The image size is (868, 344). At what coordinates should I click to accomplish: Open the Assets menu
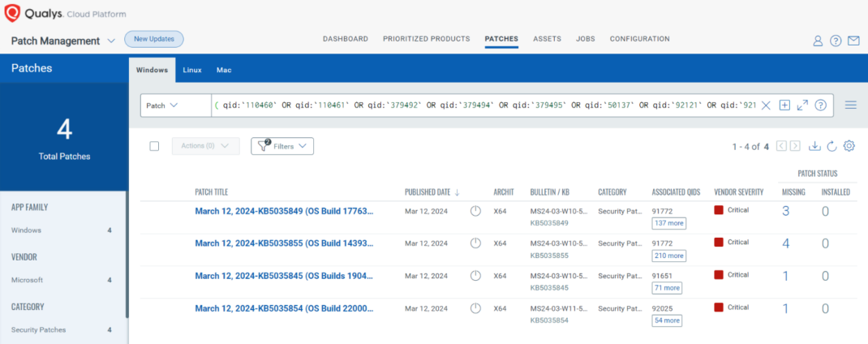pyautogui.click(x=547, y=39)
